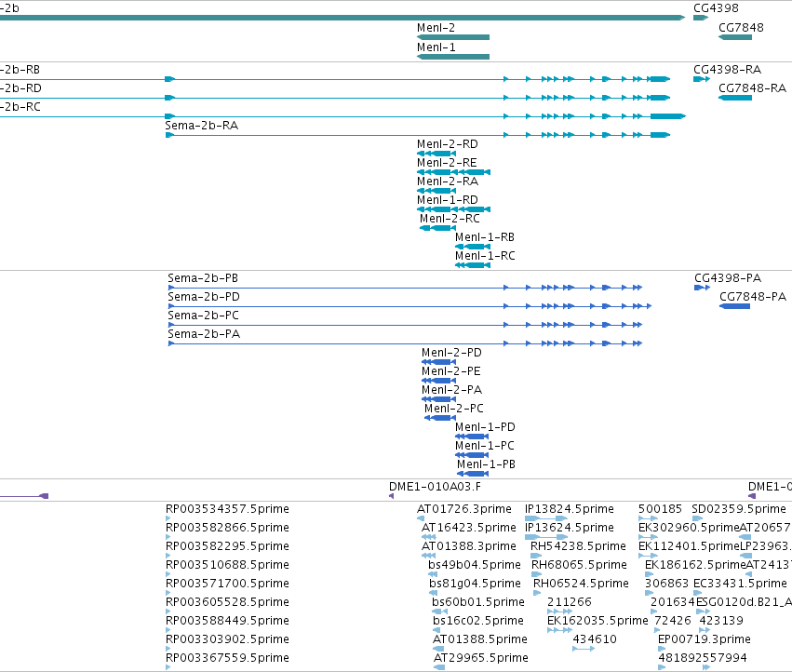Click the RH06524.5prime EST label
792x672 pixels.
coord(581,584)
